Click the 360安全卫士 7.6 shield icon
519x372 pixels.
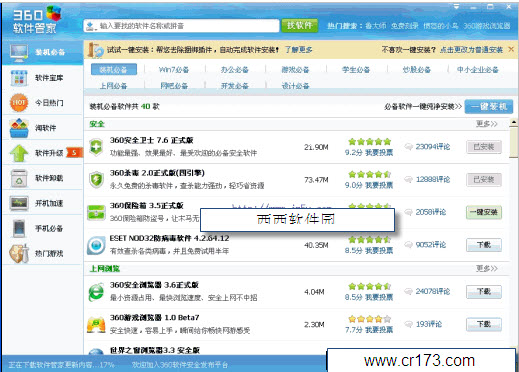coord(96,147)
